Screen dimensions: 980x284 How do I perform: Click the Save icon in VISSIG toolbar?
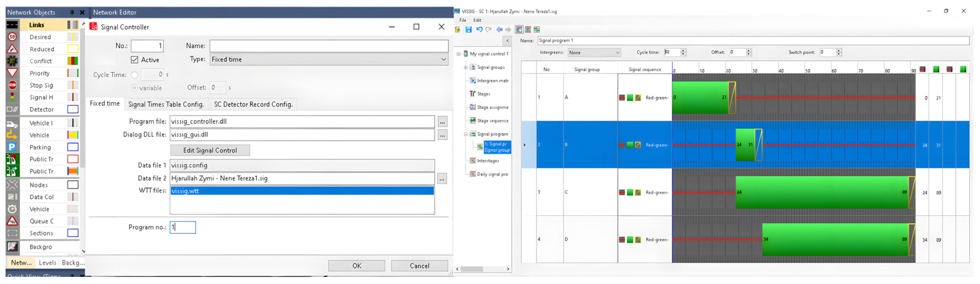click(x=468, y=30)
